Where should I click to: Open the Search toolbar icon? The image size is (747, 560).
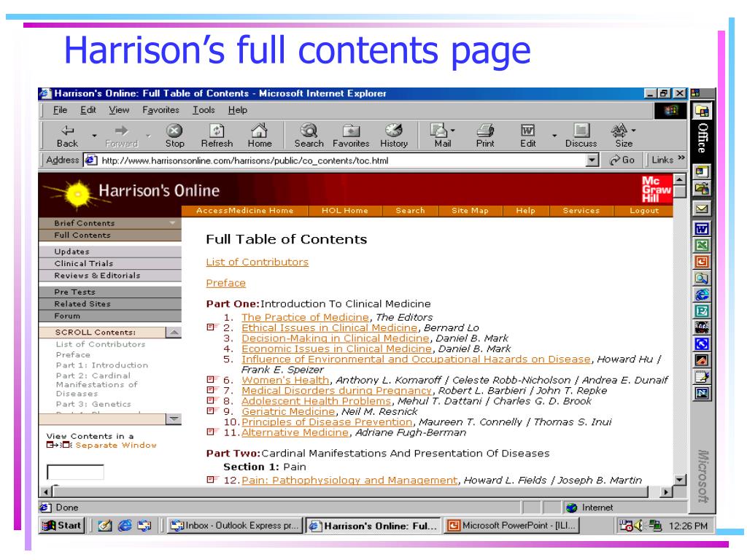(309, 135)
